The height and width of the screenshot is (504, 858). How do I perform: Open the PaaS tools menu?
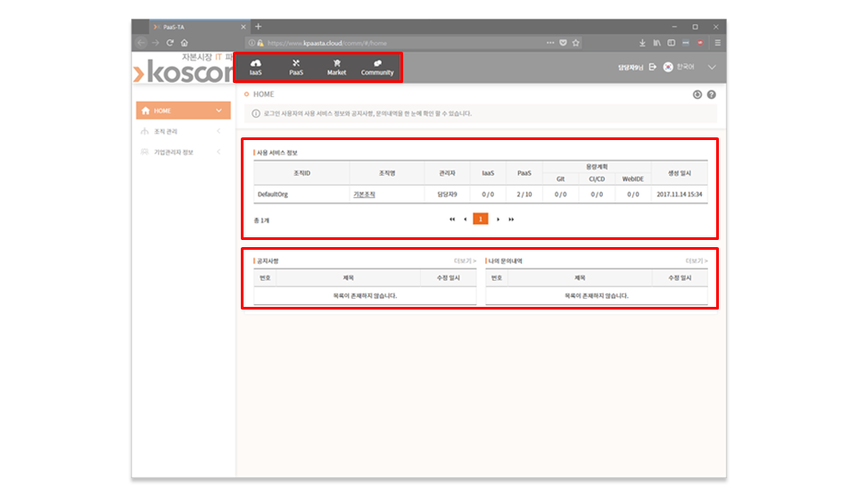point(296,67)
